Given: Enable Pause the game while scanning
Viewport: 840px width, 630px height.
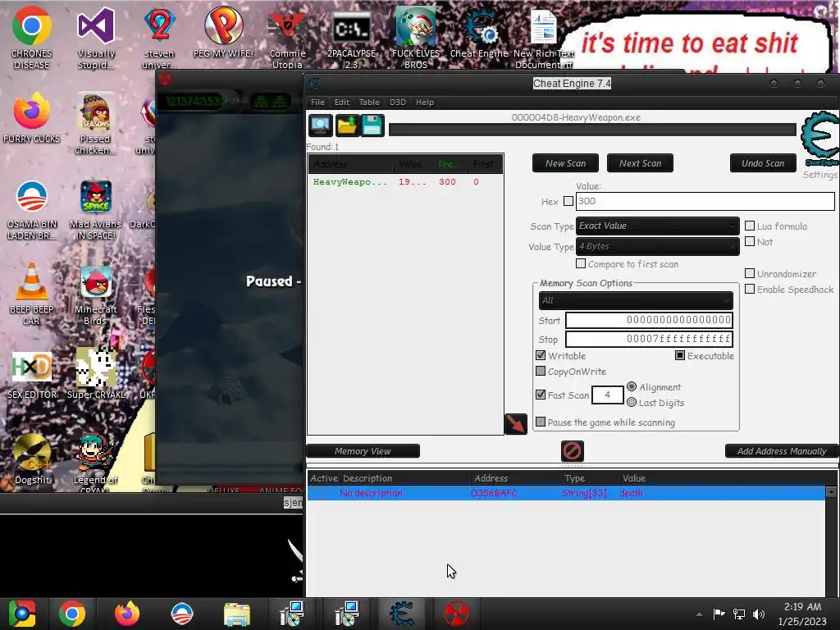Looking at the screenshot, I should (x=541, y=422).
